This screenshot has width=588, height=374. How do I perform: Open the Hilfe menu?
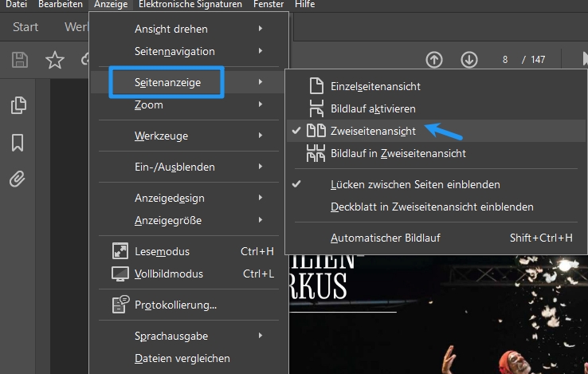pos(305,5)
